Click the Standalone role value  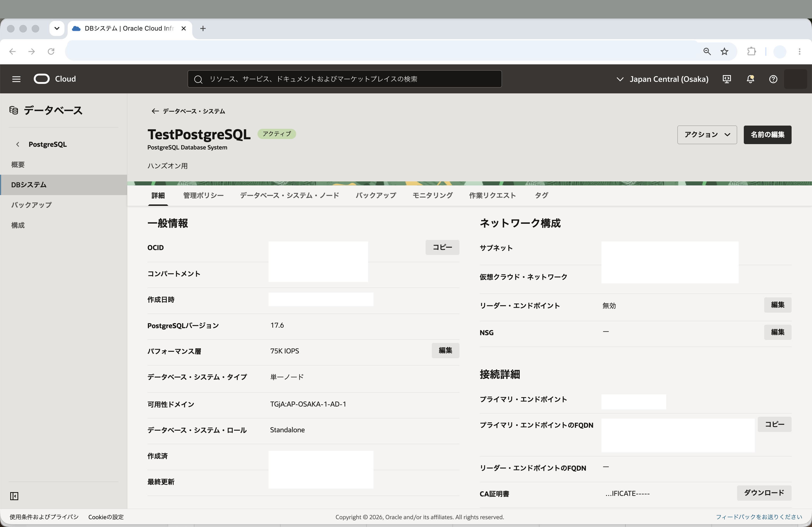click(x=287, y=430)
